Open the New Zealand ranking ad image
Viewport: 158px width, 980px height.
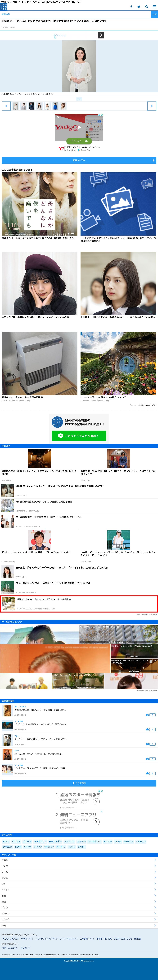tap(118, 363)
